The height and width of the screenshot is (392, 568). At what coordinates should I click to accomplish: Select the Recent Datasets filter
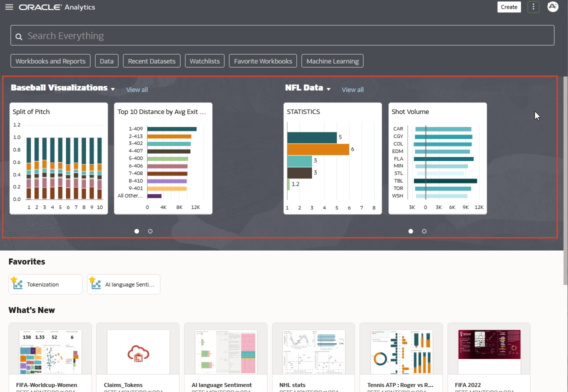pyautogui.click(x=151, y=61)
